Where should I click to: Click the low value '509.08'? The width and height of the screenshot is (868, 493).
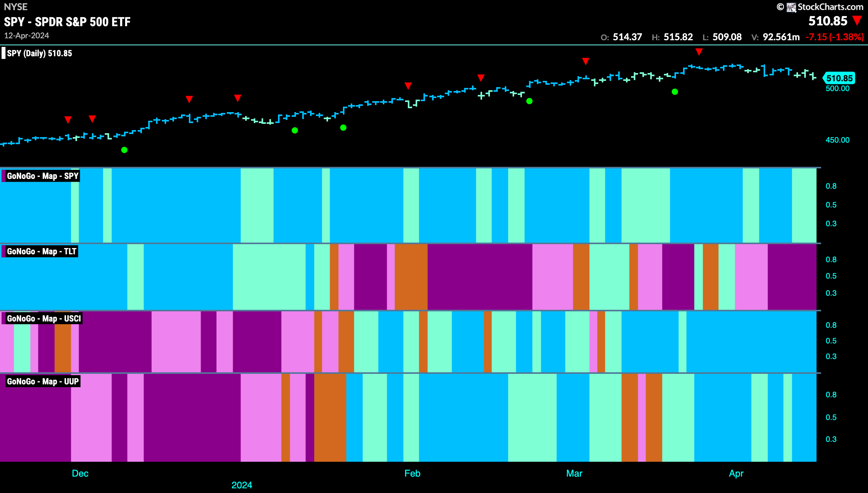pyautogui.click(x=727, y=37)
